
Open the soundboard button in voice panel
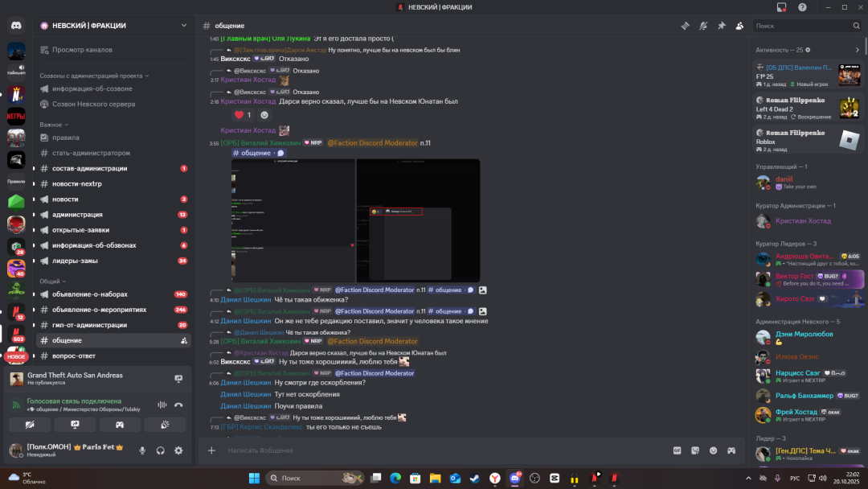164,424
